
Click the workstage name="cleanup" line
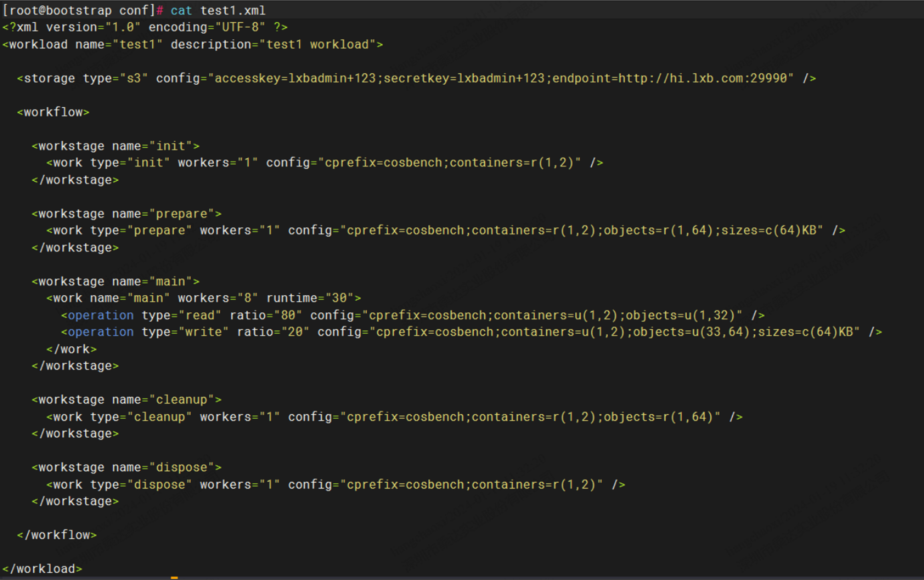[x=127, y=400]
